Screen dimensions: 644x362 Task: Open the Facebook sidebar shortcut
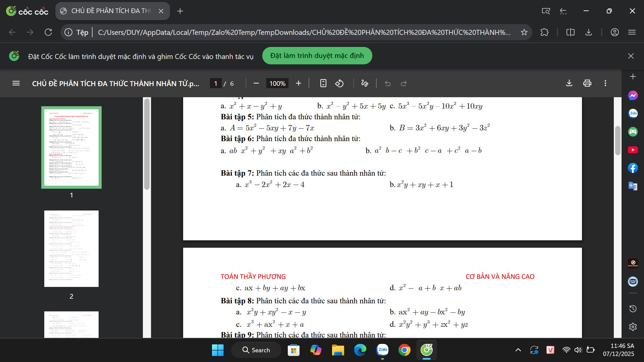(x=633, y=168)
